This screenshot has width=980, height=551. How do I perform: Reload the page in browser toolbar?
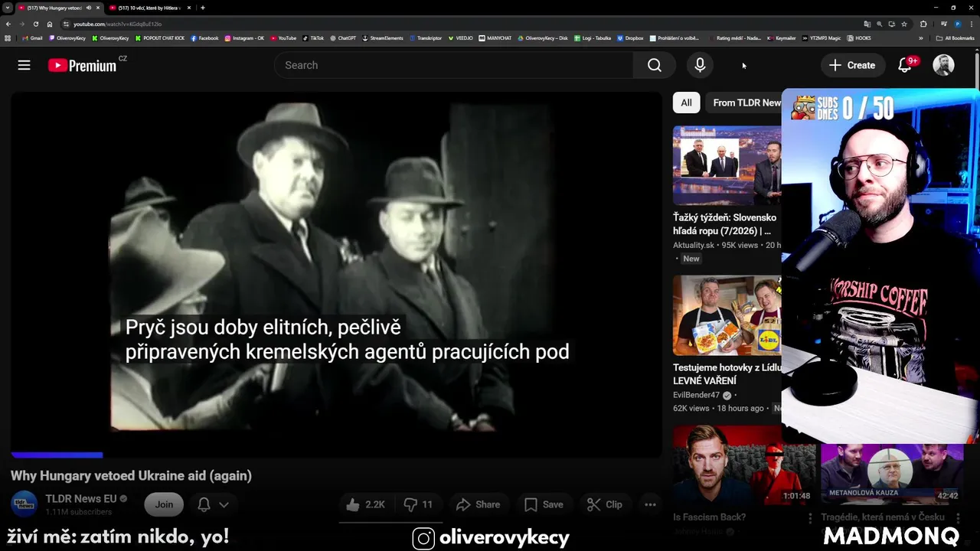pyautogui.click(x=35, y=24)
